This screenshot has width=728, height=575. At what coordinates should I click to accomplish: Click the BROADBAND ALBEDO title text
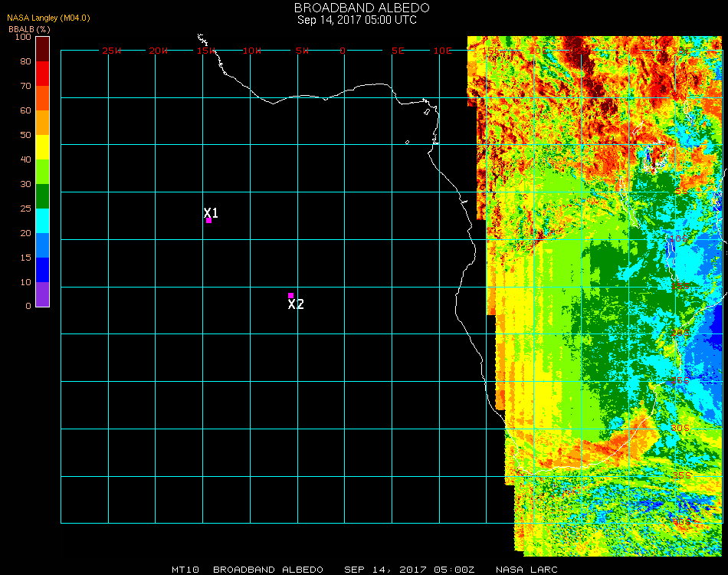pyautogui.click(x=357, y=8)
